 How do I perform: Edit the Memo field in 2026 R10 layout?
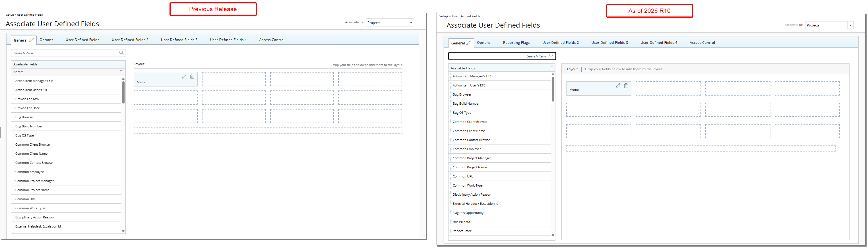pos(618,86)
